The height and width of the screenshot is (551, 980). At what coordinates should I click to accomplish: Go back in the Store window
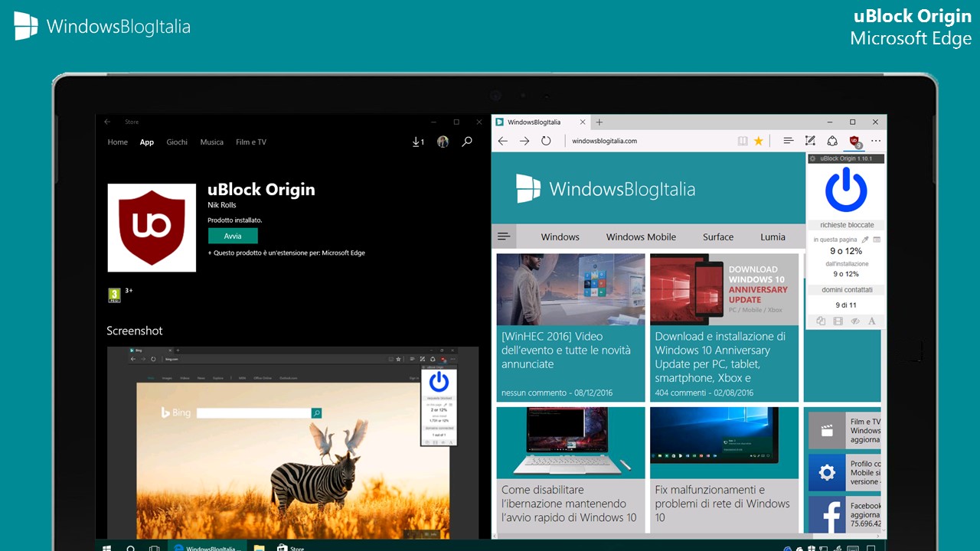tap(108, 122)
